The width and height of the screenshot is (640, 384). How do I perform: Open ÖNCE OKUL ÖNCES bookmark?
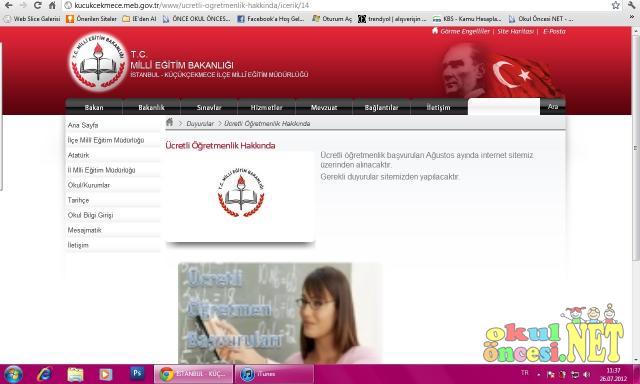(197, 19)
